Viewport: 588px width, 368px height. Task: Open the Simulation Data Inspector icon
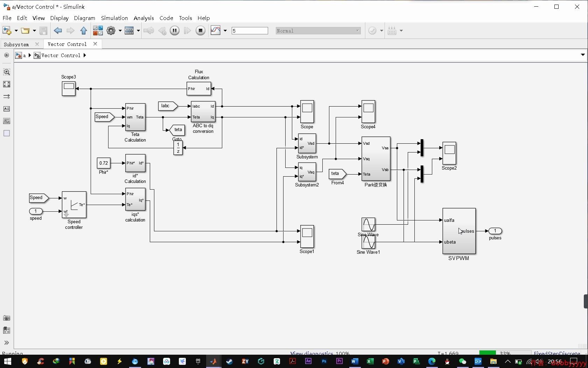click(216, 31)
